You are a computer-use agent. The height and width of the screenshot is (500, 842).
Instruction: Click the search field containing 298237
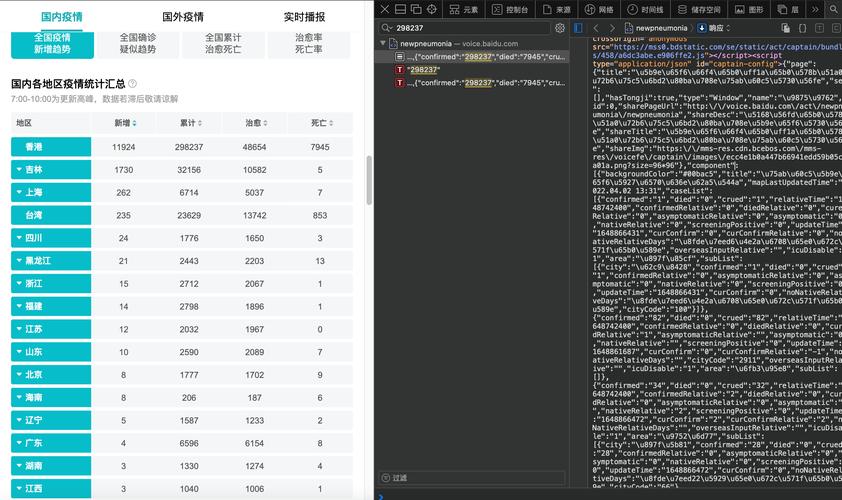465,28
